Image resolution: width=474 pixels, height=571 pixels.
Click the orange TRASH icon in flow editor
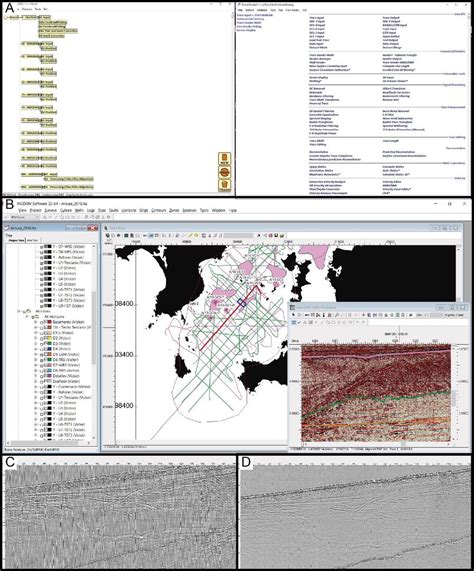pyautogui.click(x=225, y=185)
